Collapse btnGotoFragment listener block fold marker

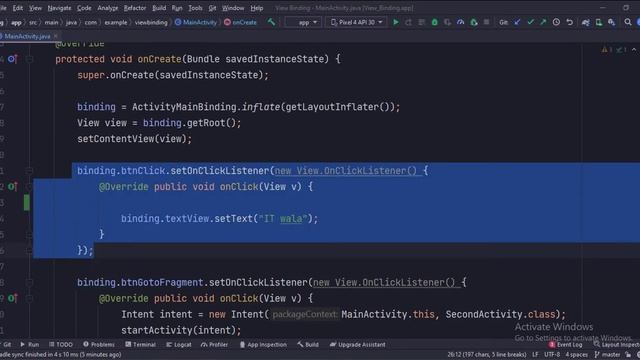point(29,282)
